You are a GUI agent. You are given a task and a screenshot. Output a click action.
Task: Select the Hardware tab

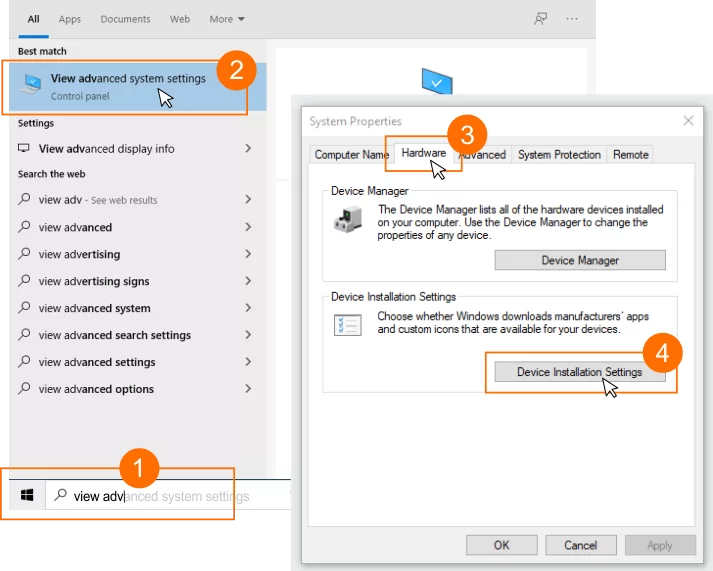(x=423, y=153)
